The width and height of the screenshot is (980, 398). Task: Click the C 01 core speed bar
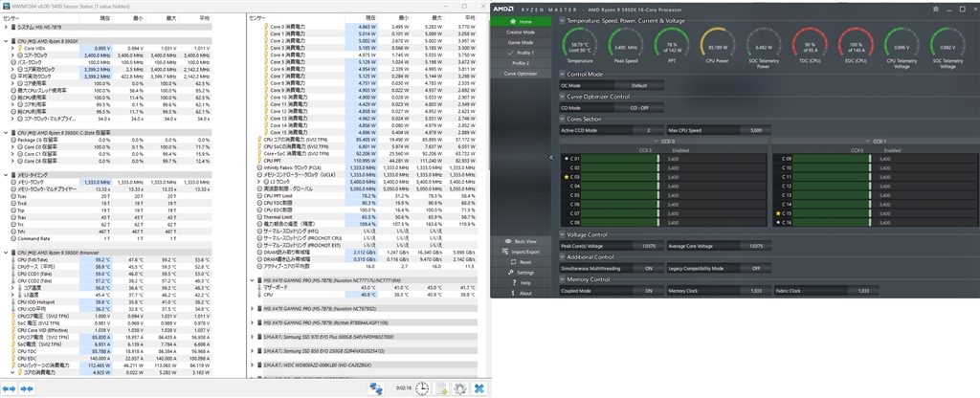(621, 159)
